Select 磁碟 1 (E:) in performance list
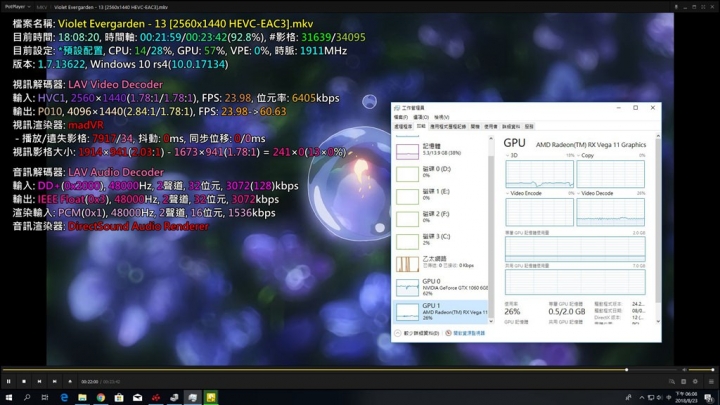The height and width of the screenshot is (405, 720). tap(441, 196)
